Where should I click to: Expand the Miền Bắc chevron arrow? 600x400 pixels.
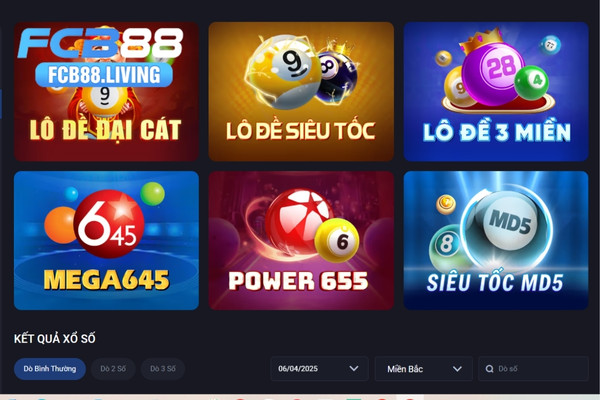tap(457, 369)
